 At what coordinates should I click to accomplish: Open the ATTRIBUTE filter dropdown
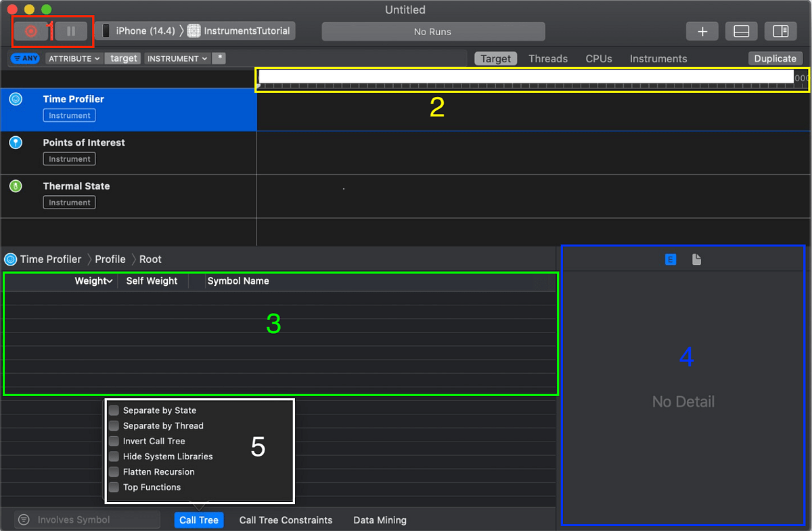click(x=73, y=58)
